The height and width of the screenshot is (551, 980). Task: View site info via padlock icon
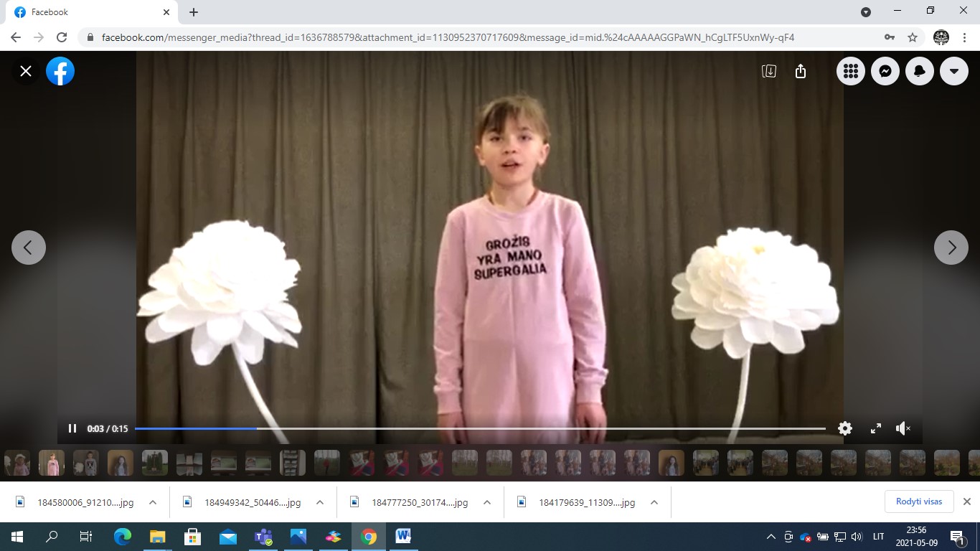[90, 37]
